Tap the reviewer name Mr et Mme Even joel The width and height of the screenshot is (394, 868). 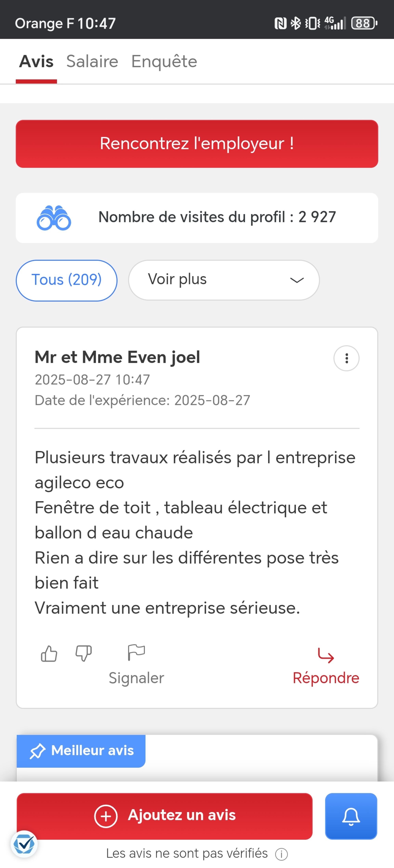point(117,357)
